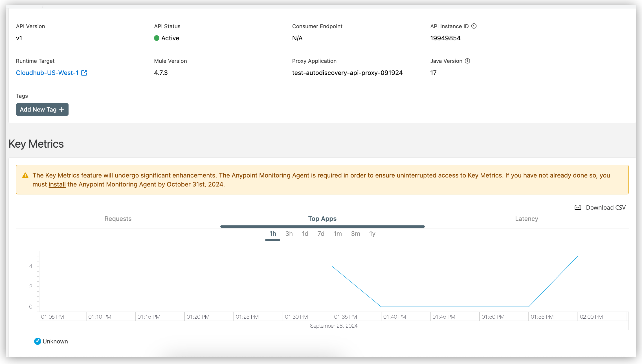Switch to the Requests tab

(118, 219)
